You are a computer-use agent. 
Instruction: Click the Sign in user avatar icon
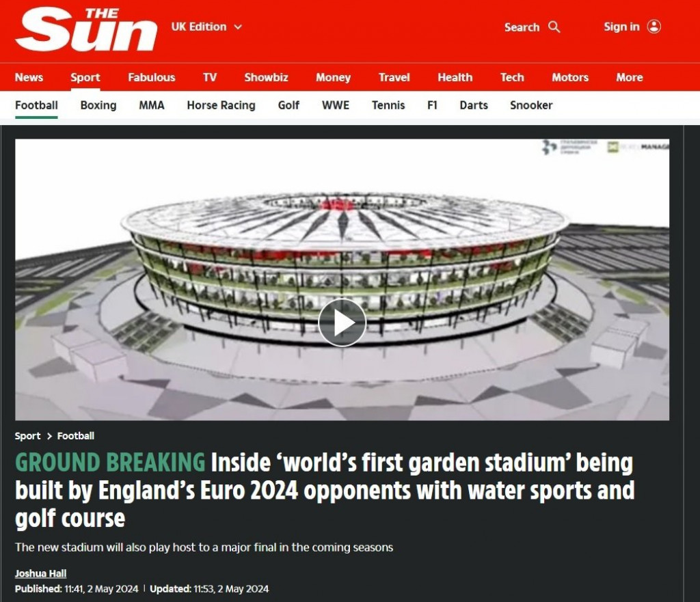coord(654,27)
